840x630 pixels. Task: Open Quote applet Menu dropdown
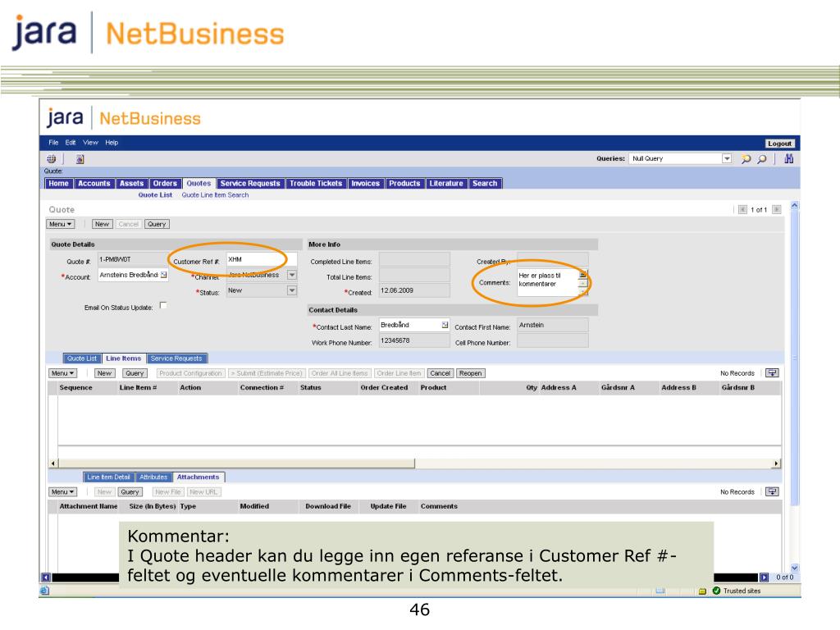tap(61, 224)
